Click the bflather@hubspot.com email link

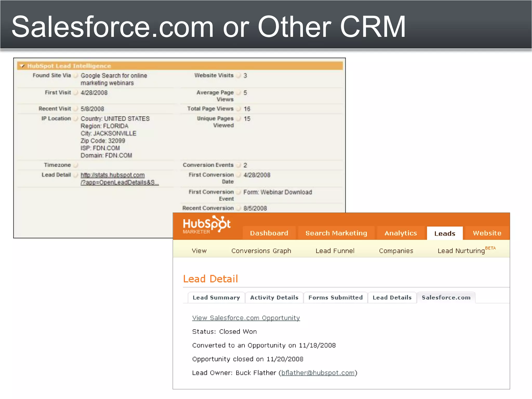pyautogui.click(x=318, y=373)
